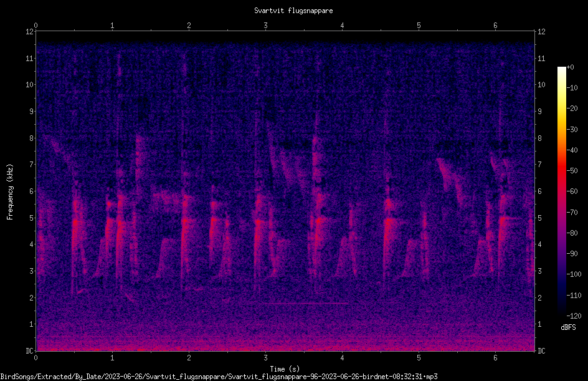This screenshot has width=588, height=381.
Task: Click "5" on the left frequency axis
Action: tap(31, 218)
